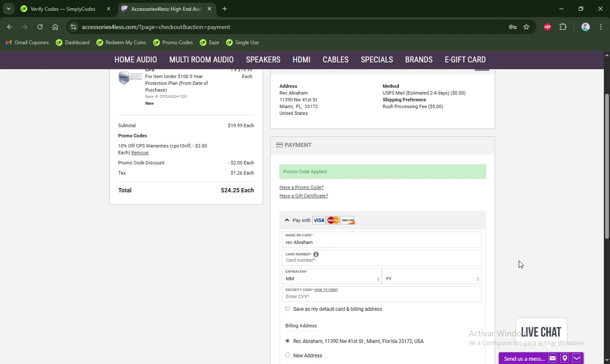The width and height of the screenshot is (610, 364).
Task: Collapse the Pay with card section
Action: click(287, 220)
